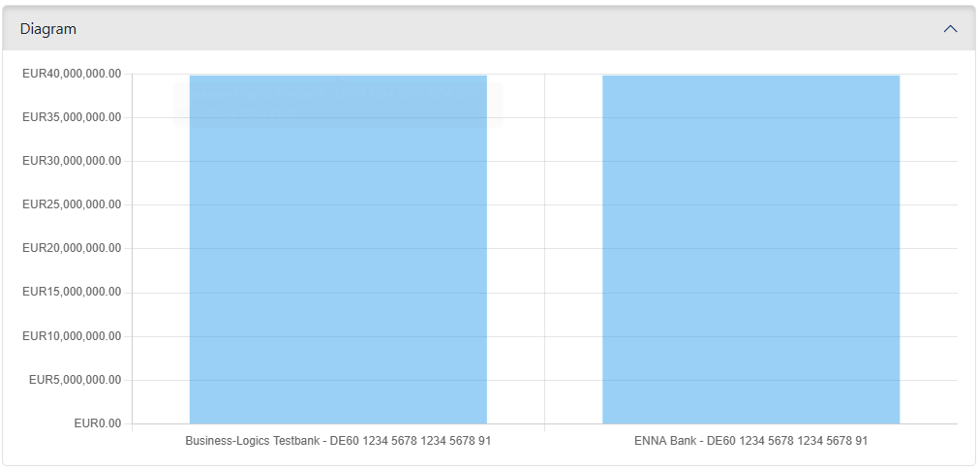Image resolution: width=980 pixels, height=469 pixels.
Task: Click the vertical divider line between categories
Action: point(544,249)
